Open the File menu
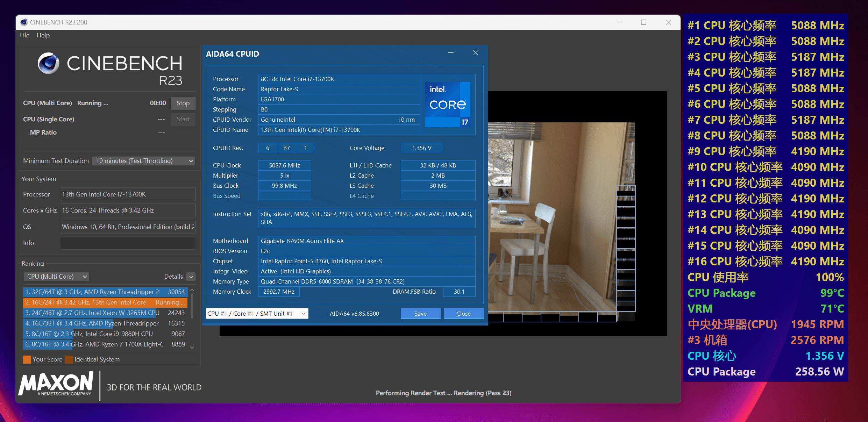This screenshot has height=422, width=868. click(24, 35)
